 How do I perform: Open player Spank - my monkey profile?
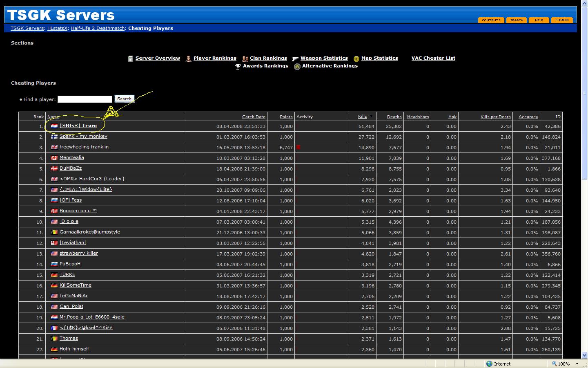83,137
